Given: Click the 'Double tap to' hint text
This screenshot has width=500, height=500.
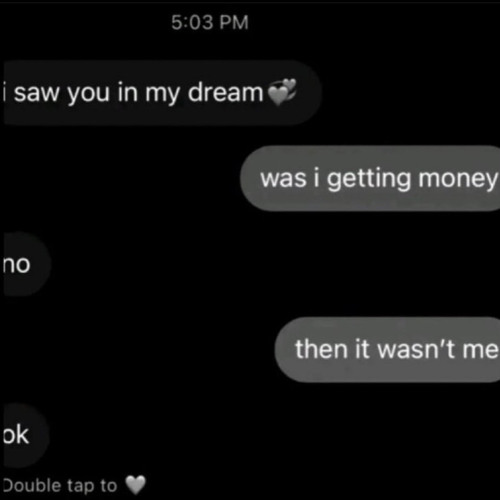Looking at the screenshot, I should (60, 486).
